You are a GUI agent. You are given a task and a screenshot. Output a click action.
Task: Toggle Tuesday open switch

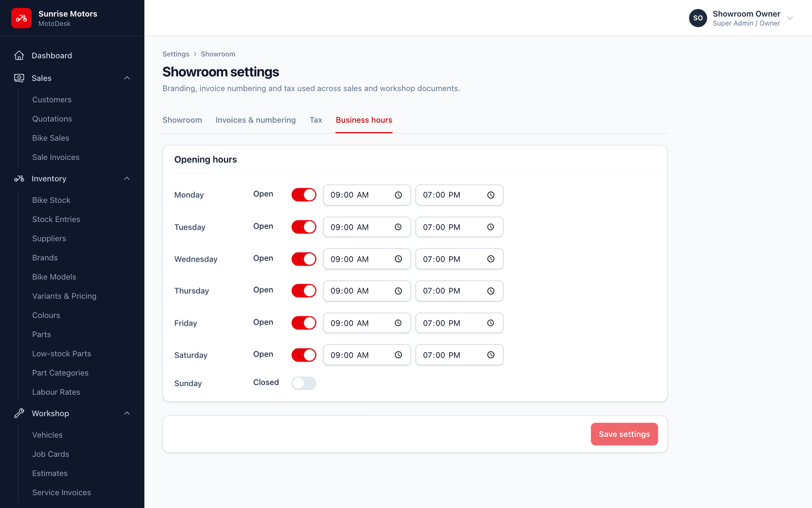[304, 227]
